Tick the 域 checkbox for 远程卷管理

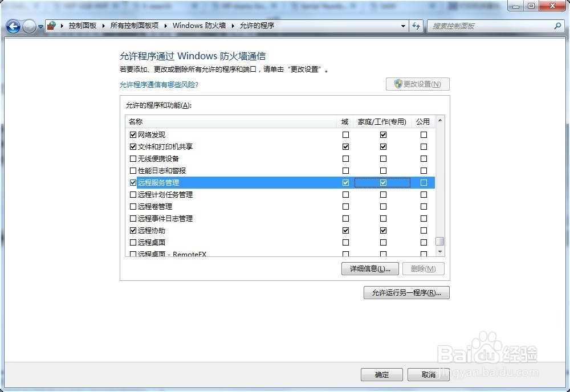(346, 207)
